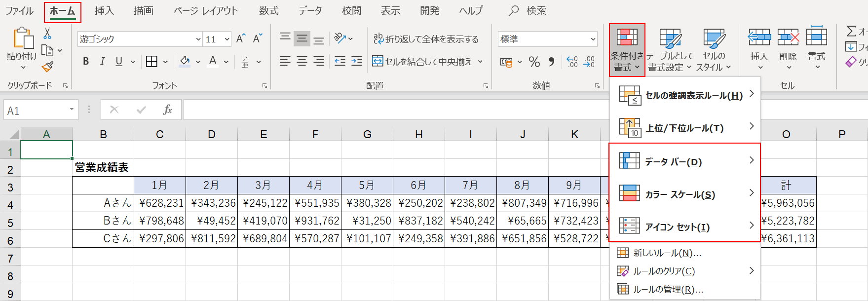The height and width of the screenshot is (301, 868).
Task: Open the font size dropdown
Action: coord(227,39)
